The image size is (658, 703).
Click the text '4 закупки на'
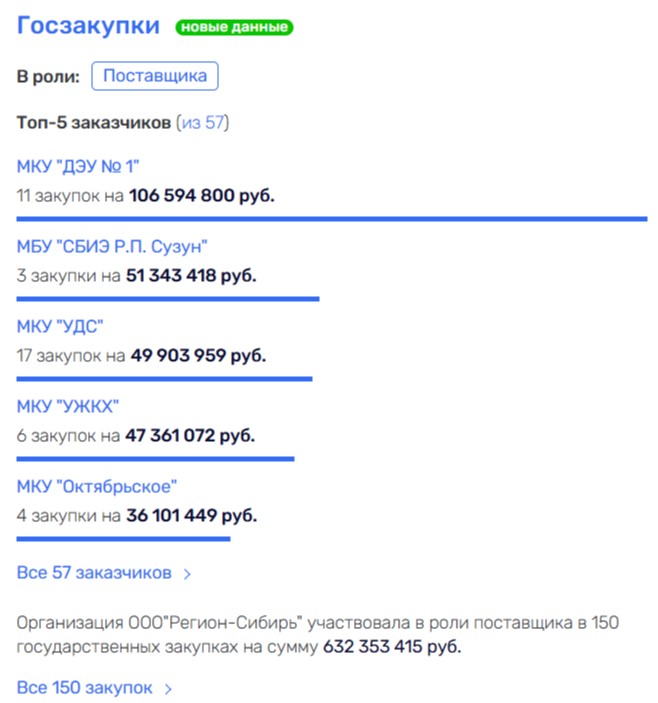(x=69, y=515)
